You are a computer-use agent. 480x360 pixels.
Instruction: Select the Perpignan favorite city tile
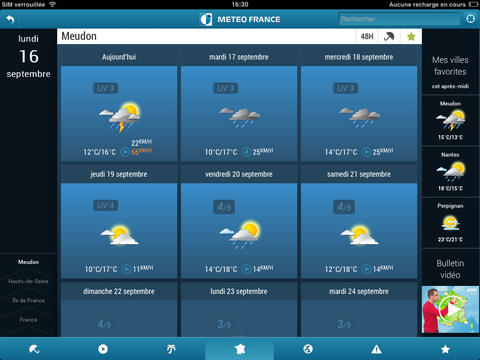point(450,223)
